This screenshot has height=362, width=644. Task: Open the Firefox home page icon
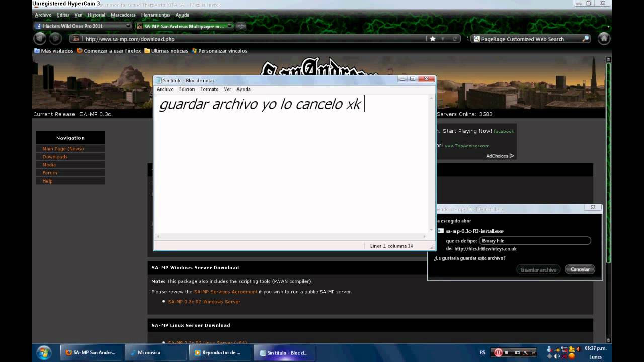(604, 39)
